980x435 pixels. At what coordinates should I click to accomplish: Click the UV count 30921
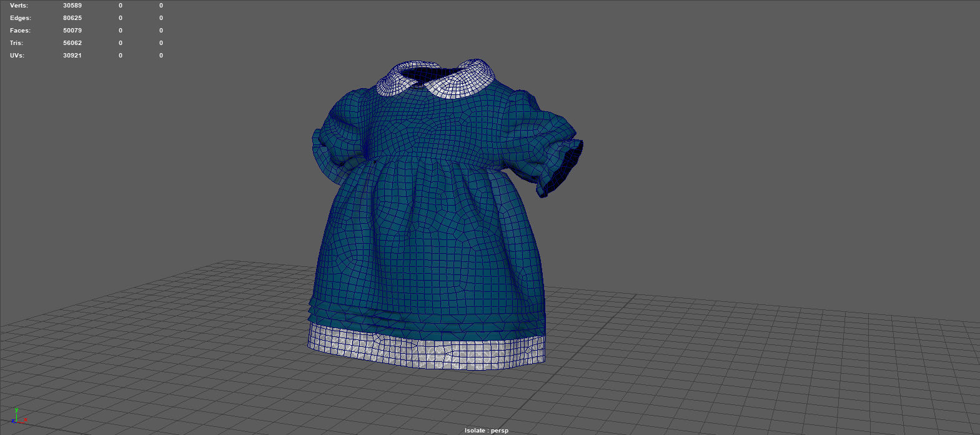[x=72, y=56]
